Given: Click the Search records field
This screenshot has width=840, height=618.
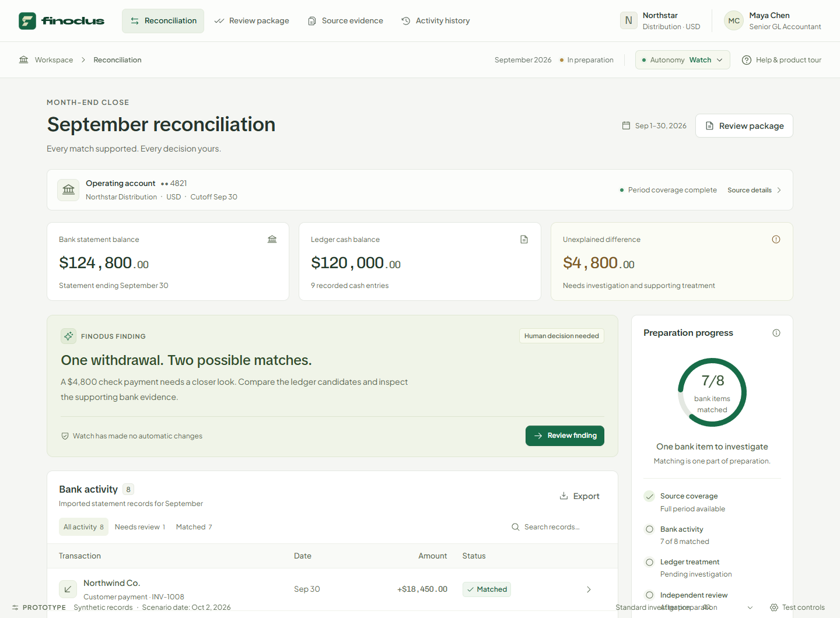Looking at the screenshot, I should click(557, 527).
